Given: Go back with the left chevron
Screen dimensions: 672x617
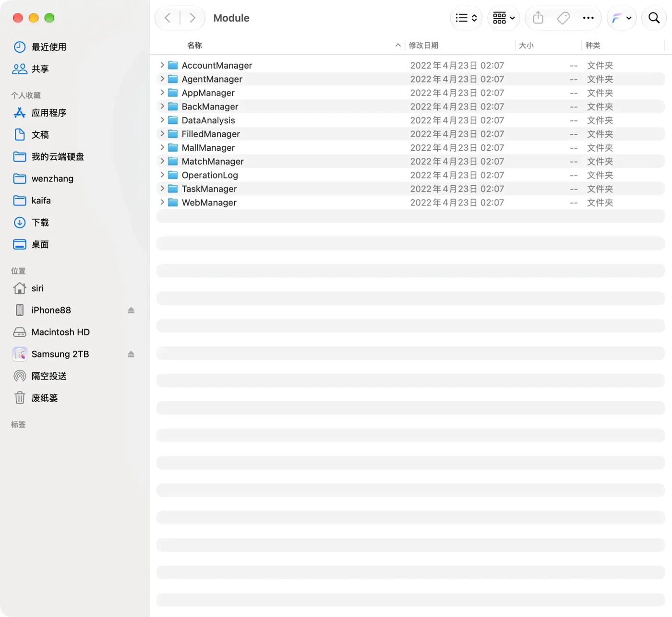Looking at the screenshot, I should (x=168, y=18).
